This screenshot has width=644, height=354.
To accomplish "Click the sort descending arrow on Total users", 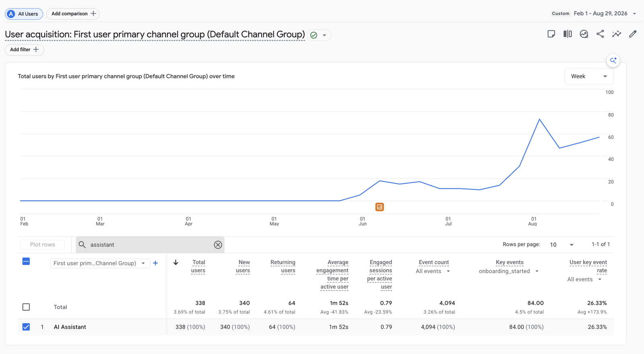I will tap(176, 262).
